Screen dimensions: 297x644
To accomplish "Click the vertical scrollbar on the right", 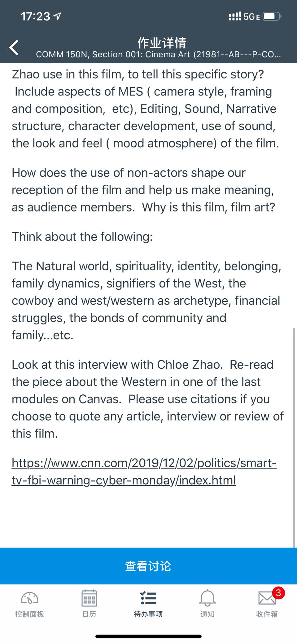I will [x=294, y=437].
